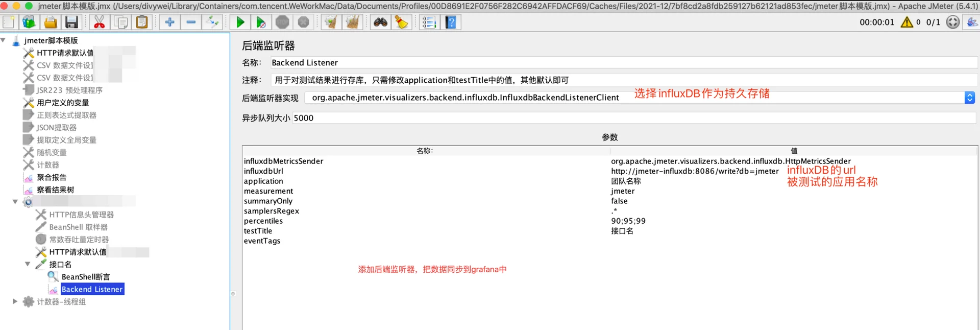Select 计数器 config element in tree
Image resolution: width=980 pixels, height=330 pixels.
48,165
